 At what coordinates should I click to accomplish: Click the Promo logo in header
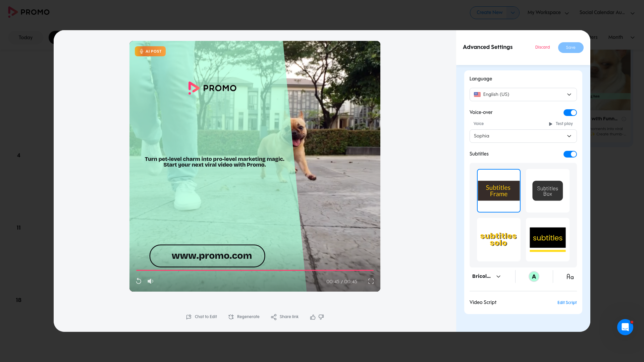point(29,12)
